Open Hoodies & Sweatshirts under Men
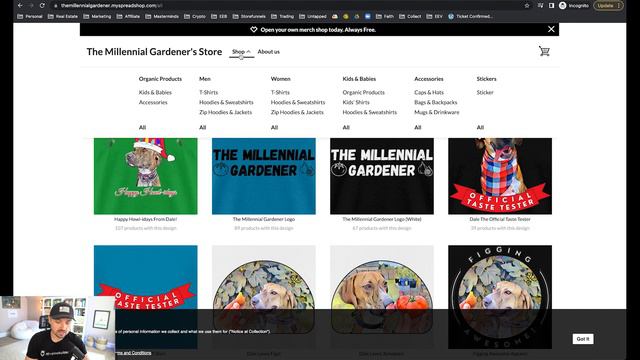640x360 pixels. tap(226, 102)
